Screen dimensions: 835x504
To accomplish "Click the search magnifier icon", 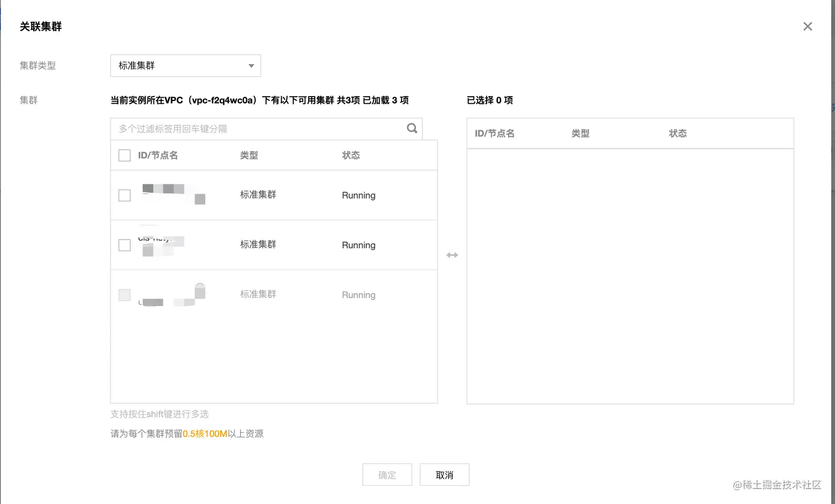I will click(x=412, y=129).
